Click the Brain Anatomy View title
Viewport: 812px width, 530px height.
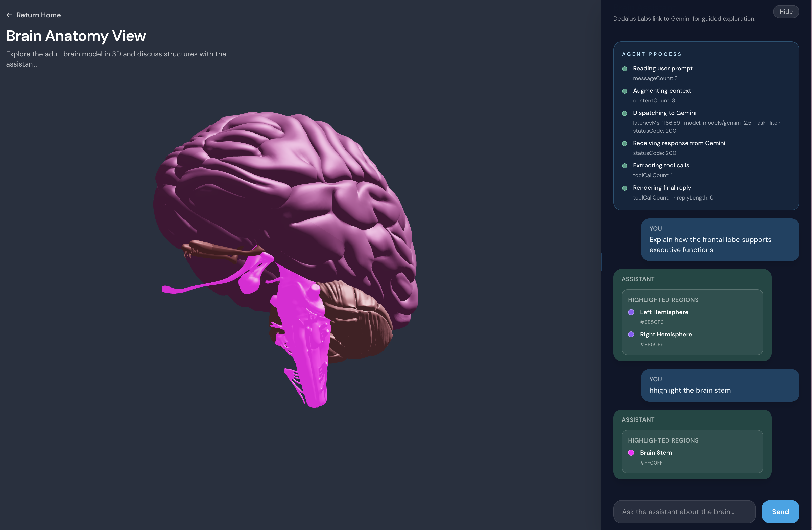click(76, 35)
